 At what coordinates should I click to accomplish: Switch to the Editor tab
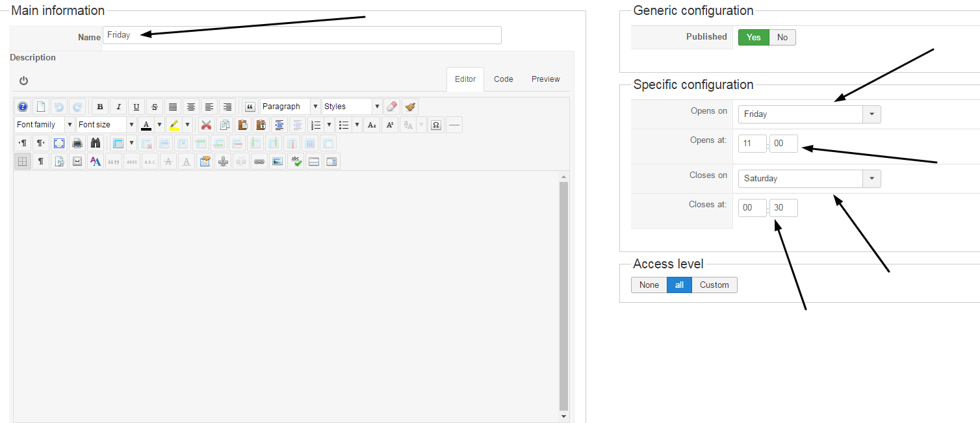pos(465,79)
